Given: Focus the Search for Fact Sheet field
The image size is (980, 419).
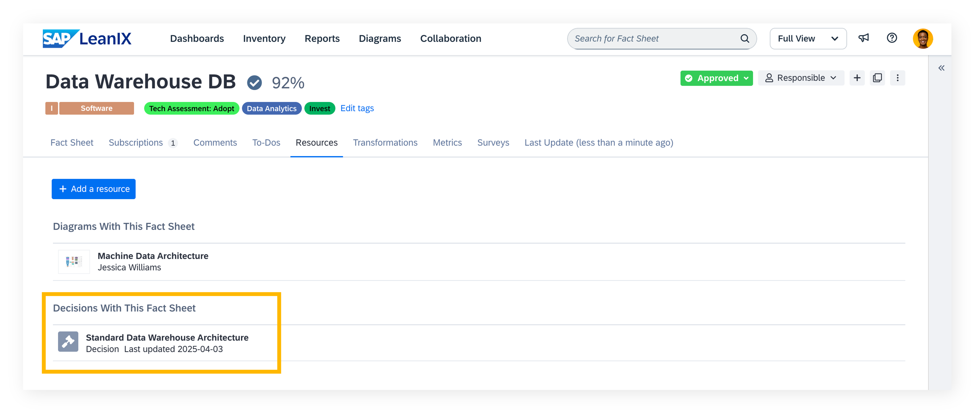Looking at the screenshot, I should point(662,38).
